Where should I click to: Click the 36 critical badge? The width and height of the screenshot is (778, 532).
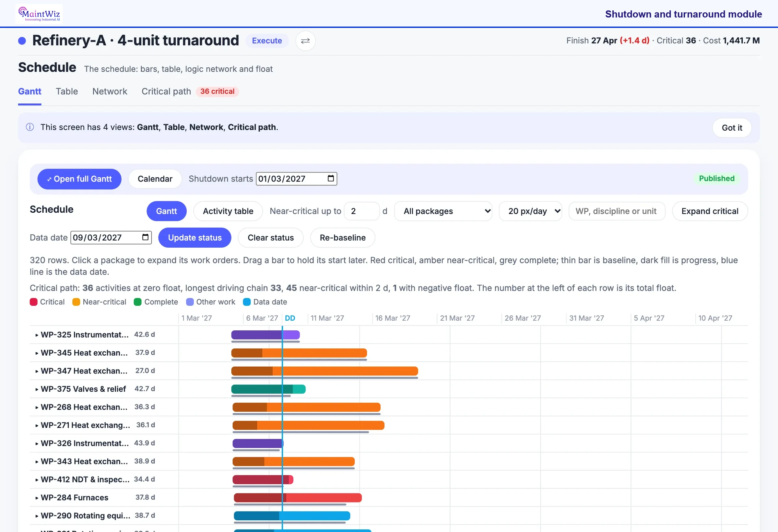click(x=217, y=91)
